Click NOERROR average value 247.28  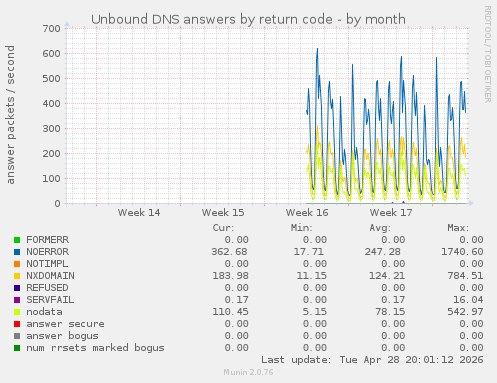click(383, 252)
